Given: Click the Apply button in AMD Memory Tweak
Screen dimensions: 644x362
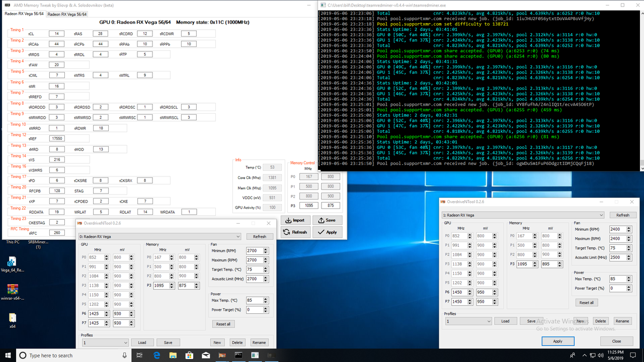Looking at the screenshot, I should (327, 232).
